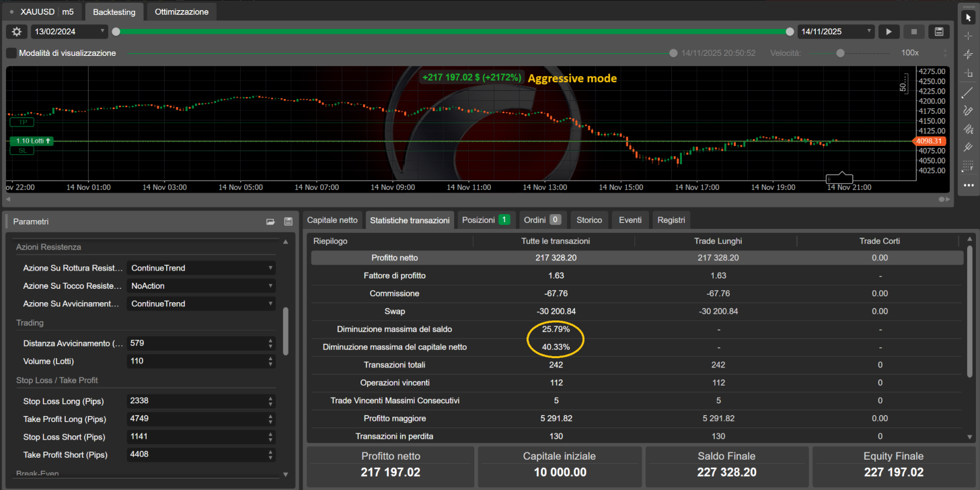Click the rectangle shape drawing tool

[969, 73]
